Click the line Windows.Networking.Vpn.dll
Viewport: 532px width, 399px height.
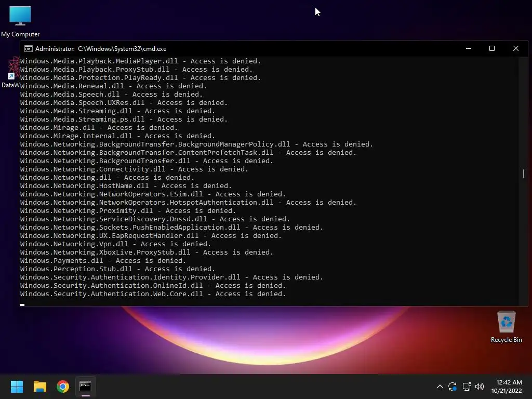pos(115,244)
